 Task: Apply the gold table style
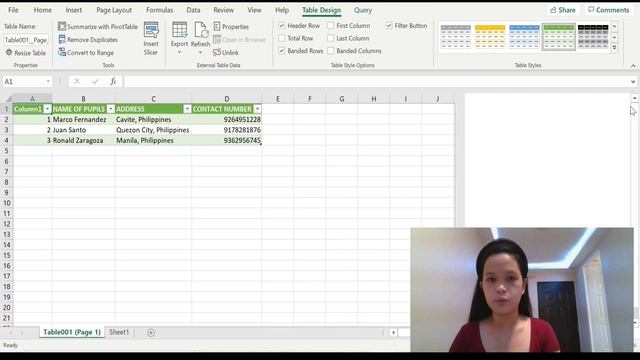point(490,37)
